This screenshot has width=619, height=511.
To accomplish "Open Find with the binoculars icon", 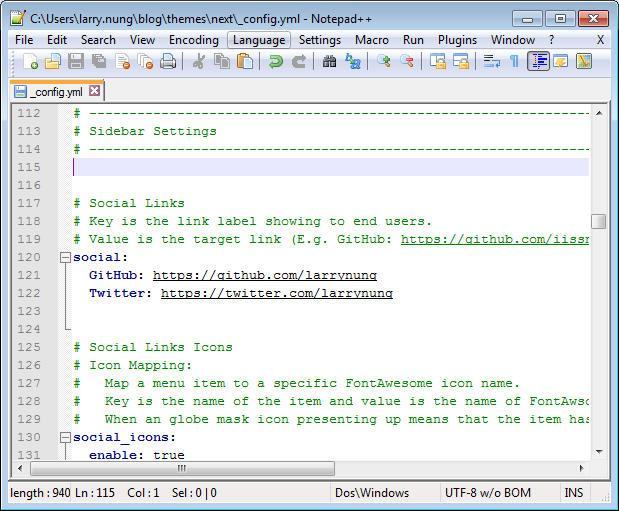I will pyautogui.click(x=329, y=62).
